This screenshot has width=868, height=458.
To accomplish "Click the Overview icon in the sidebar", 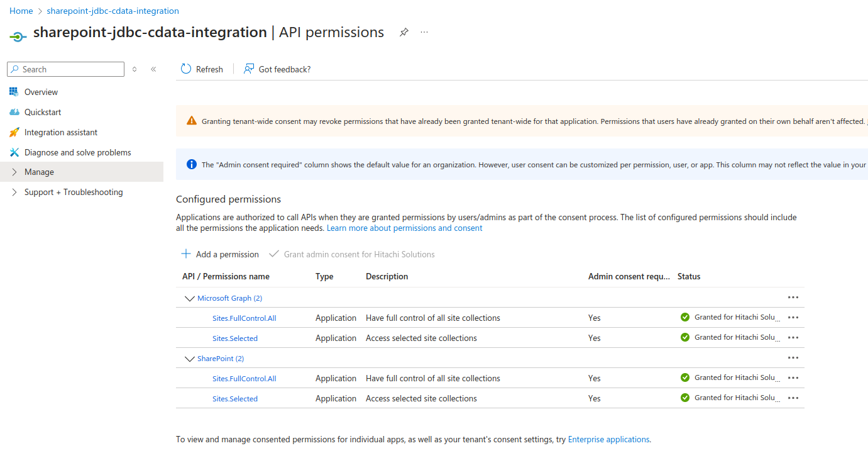I will [x=14, y=92].
